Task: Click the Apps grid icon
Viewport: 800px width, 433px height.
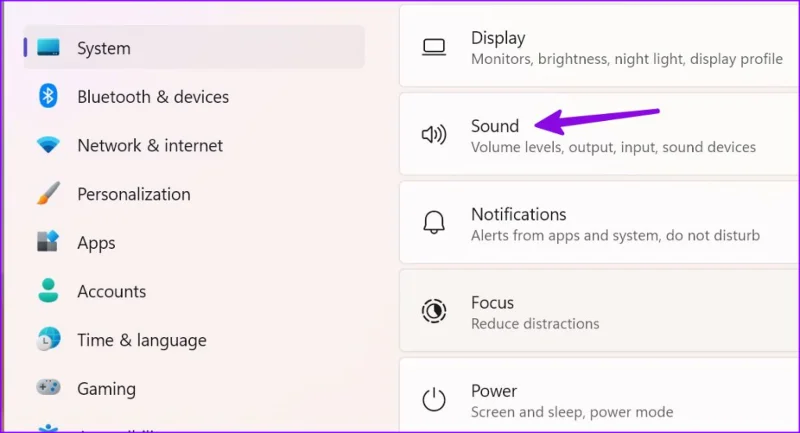Action: click(48, 242)
